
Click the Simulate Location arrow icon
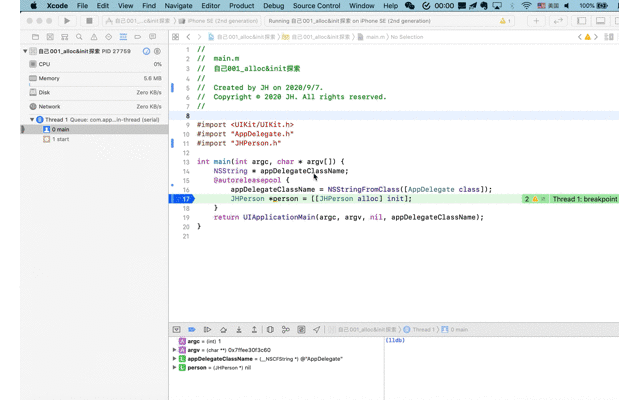pyautogui.click(x=317, y=329)
